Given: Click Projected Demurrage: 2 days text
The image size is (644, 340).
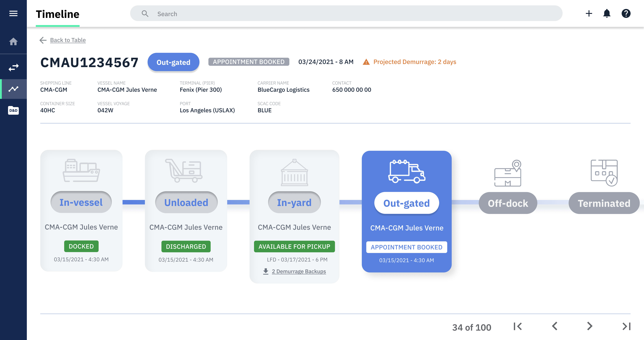Looking at the screenshot, I should (x=415, y=62).
